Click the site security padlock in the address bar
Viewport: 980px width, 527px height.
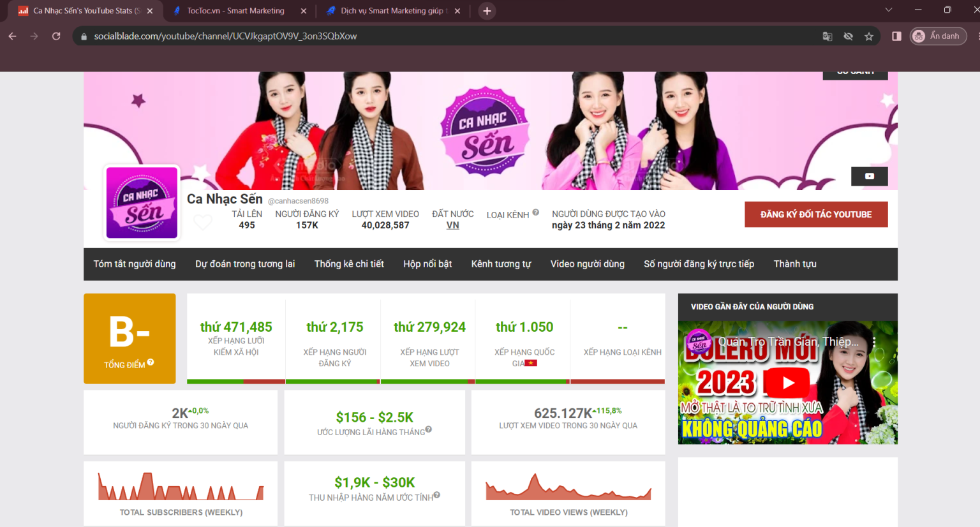coord(84,36)
